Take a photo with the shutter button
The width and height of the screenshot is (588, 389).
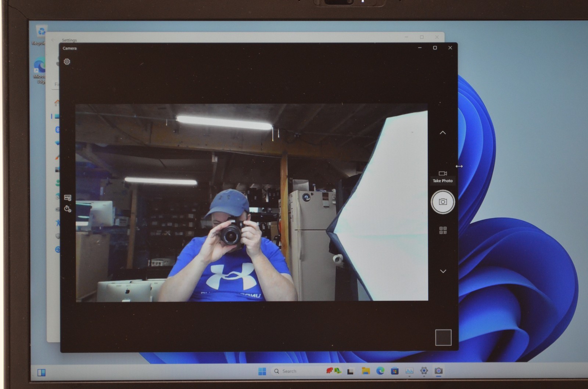pyautogui.click(x=443, y=202)
